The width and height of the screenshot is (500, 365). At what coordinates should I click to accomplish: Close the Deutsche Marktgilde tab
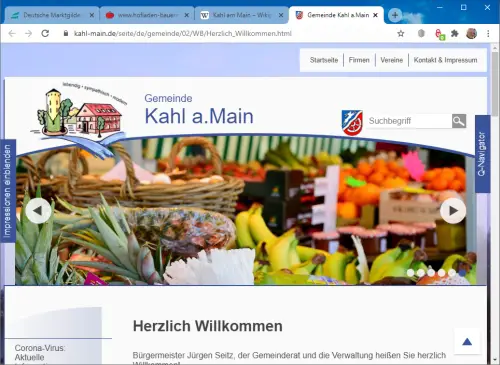point(92,15)
